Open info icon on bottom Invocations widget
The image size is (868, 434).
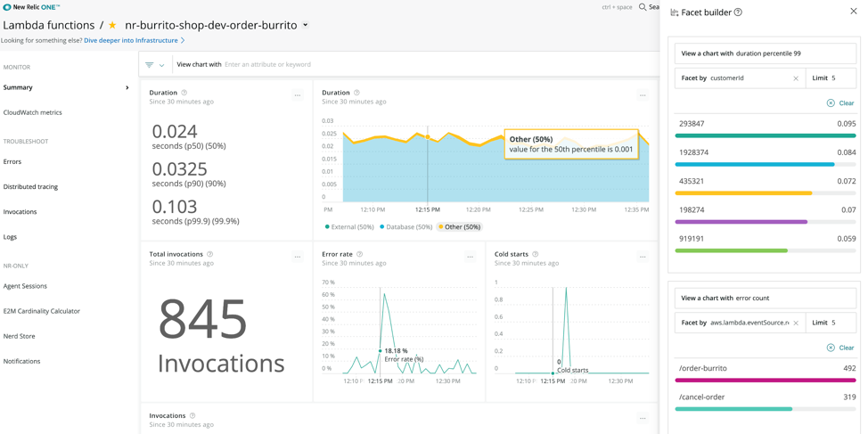point(192,415)
